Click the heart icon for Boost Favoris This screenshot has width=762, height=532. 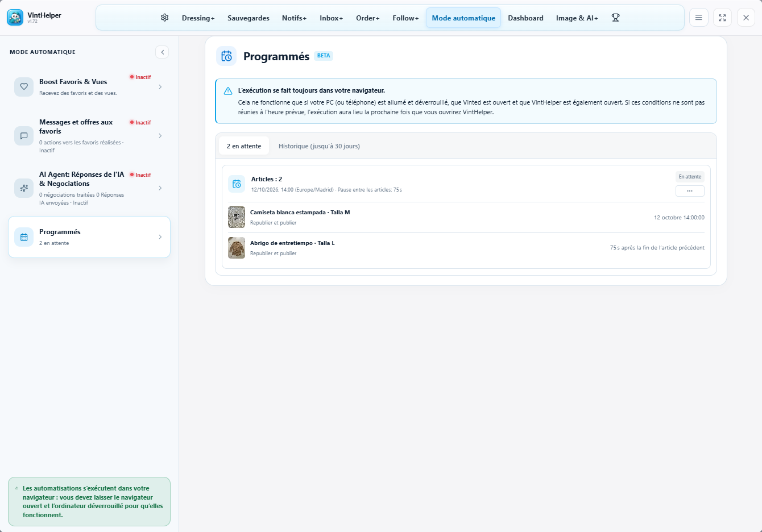pyautogui.click(x=24, y=87)
